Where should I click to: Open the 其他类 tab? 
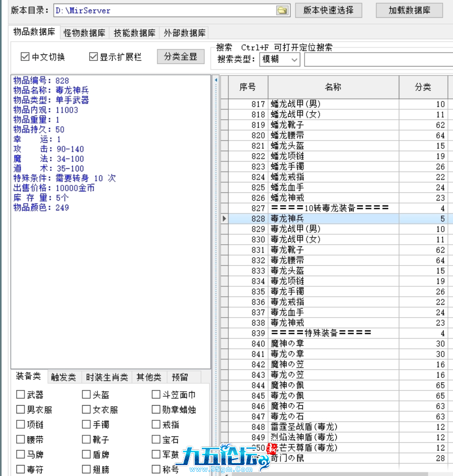(x=149, y=378)
